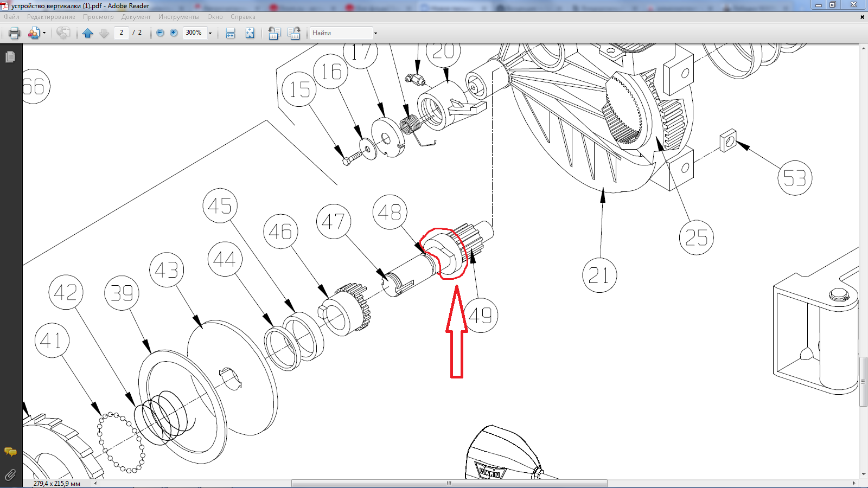Select the fit one full page icon
This screenshot has width=868, height=488.
coord(250,33)
